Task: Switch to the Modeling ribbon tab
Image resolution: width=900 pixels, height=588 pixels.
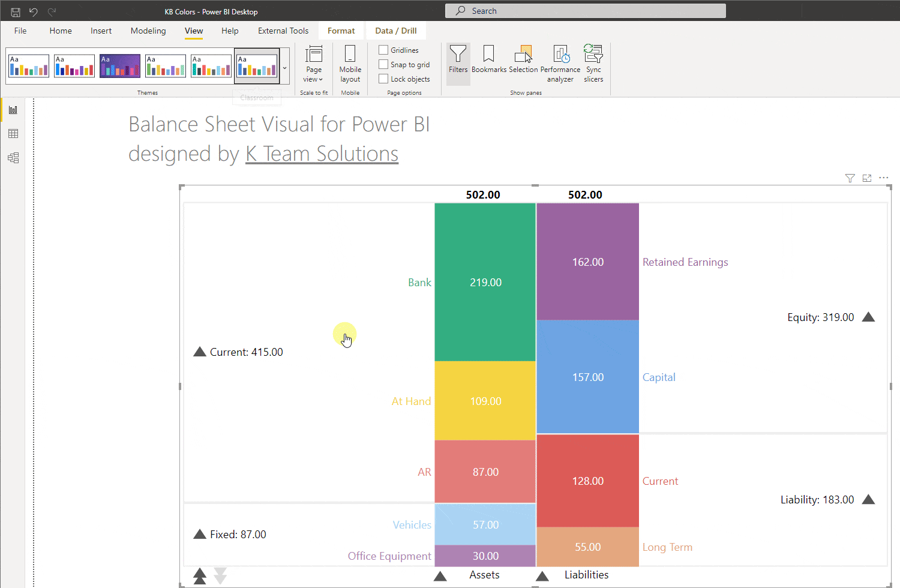Action: pyautogui.click(x=148, y=31)
